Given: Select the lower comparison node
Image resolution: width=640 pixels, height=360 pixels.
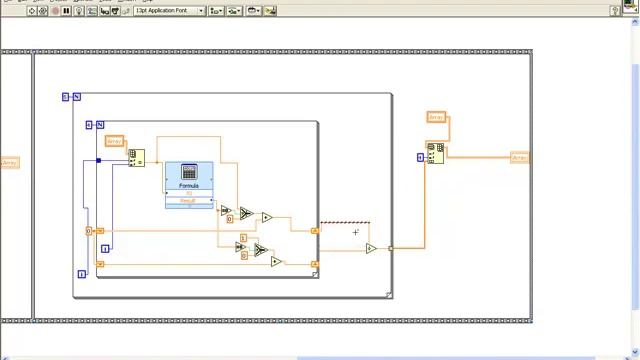Looking at the screenshot, I should pos(240,247).
